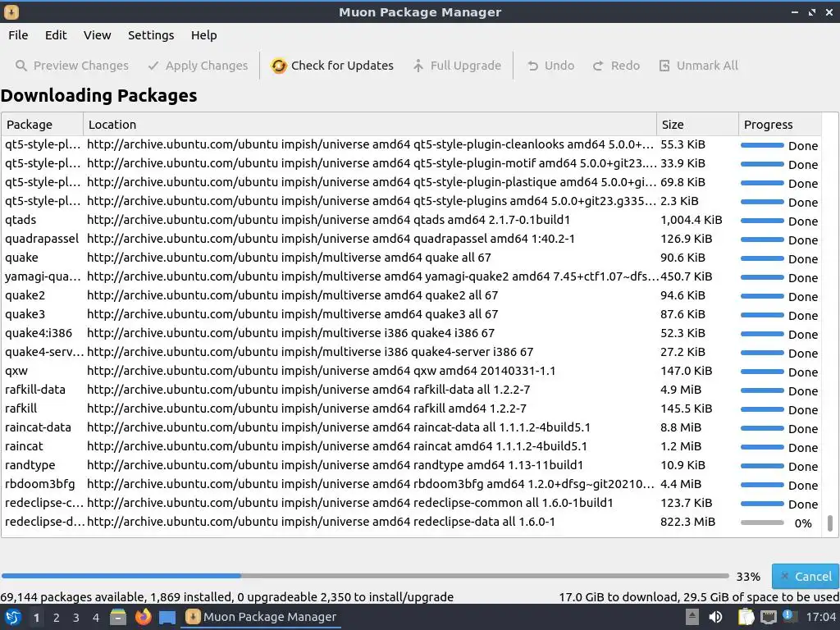Click the Muon Package Manager taskbar entry
The image size is (840, 630).
pos(262,617)
